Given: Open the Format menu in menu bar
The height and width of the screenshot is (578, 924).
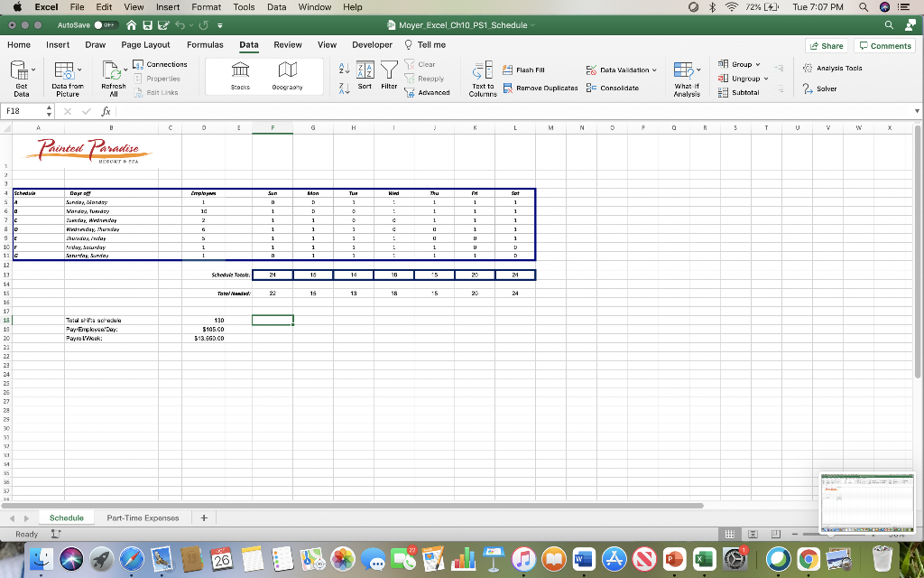Looking at the screenshot, I should 207,7.
